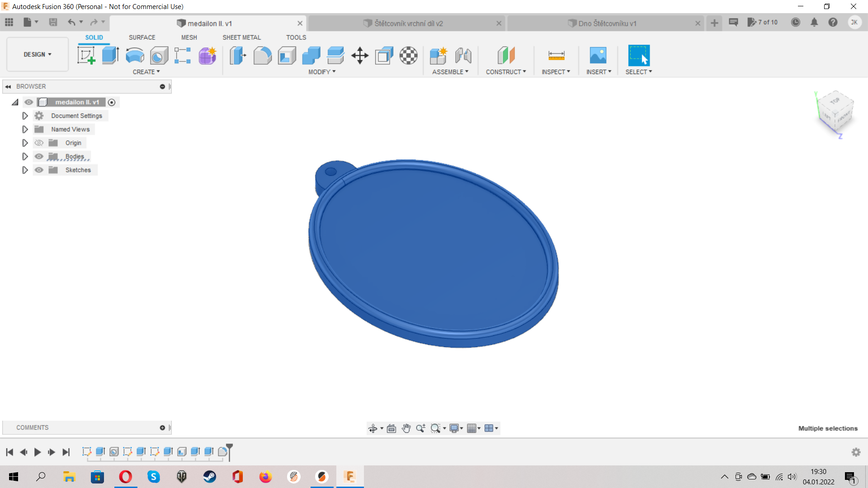Click the timeline end marker
Screen dimensions: 868x488
[x=229, y=451]
